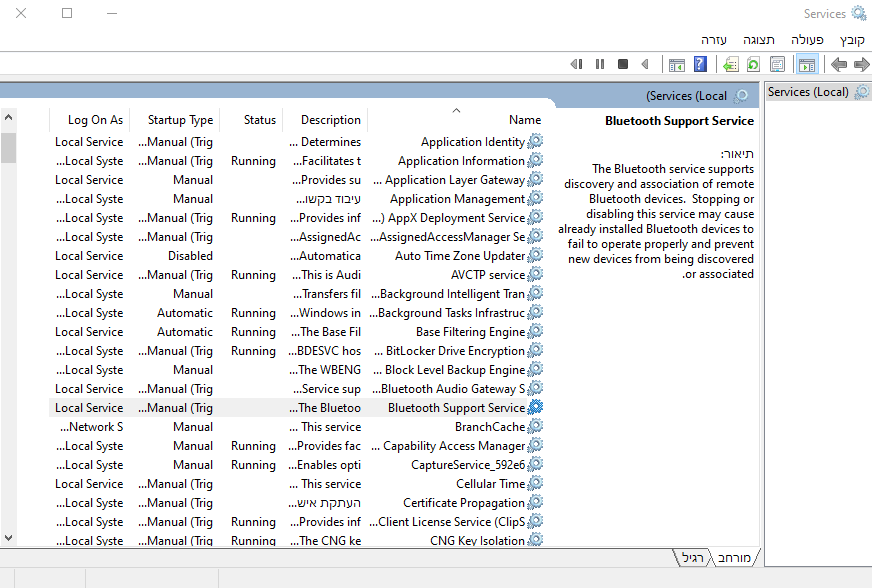This screenshot has height=588, width=872.
Task: Click gear icon beside Application Identity
Action: click(535, 141)
